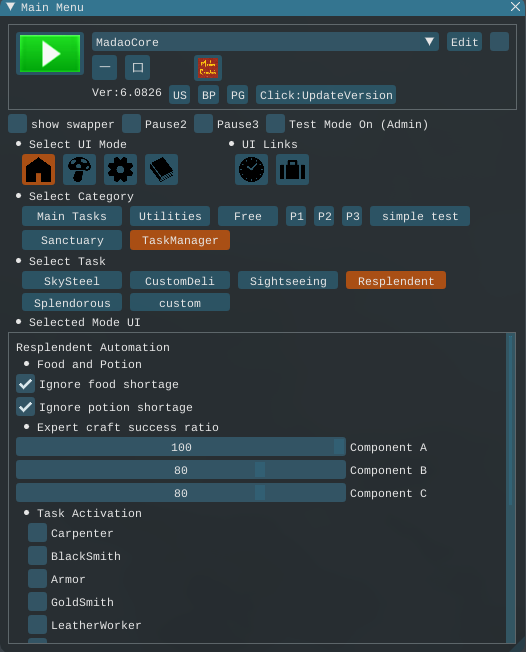Click the square window icon button
526x652 pixels.
click(138, 67)
